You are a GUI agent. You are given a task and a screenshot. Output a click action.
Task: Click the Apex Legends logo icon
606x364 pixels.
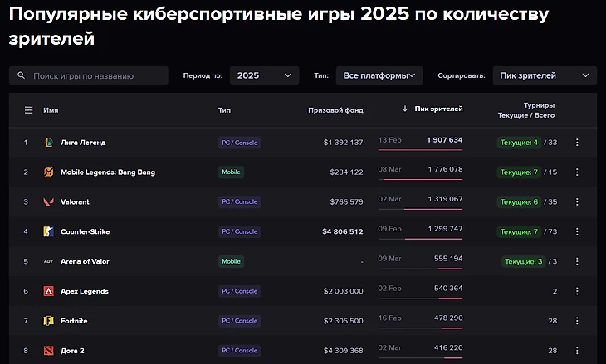click(x=49, y=291)
